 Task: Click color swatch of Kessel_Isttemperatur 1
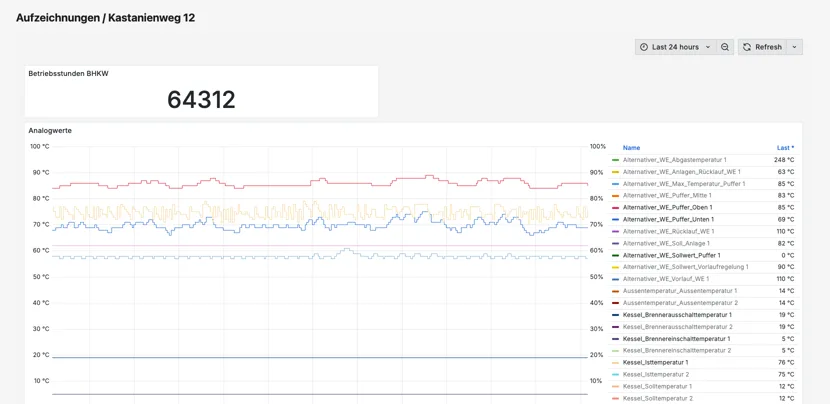(x=615, y=363)
